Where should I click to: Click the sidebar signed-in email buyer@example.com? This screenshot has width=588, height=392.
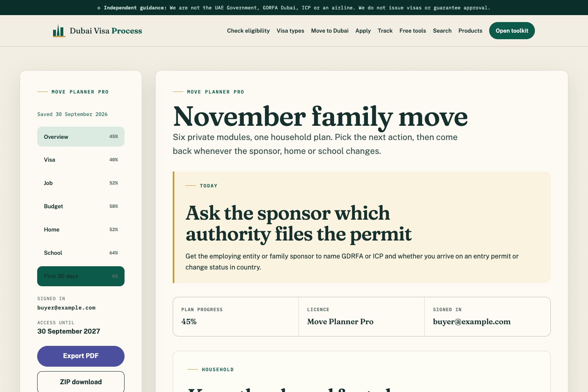point(66,308)
